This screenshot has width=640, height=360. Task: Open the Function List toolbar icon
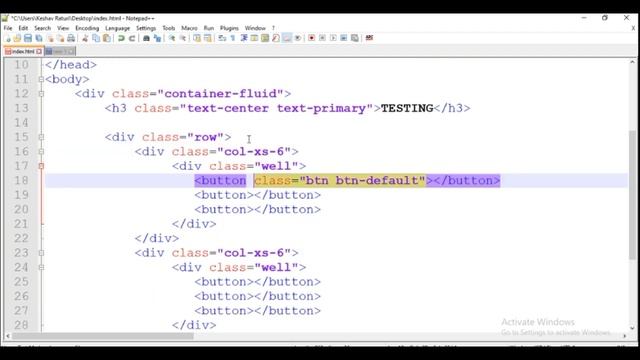pyautogui.click(x=276, y=38)
